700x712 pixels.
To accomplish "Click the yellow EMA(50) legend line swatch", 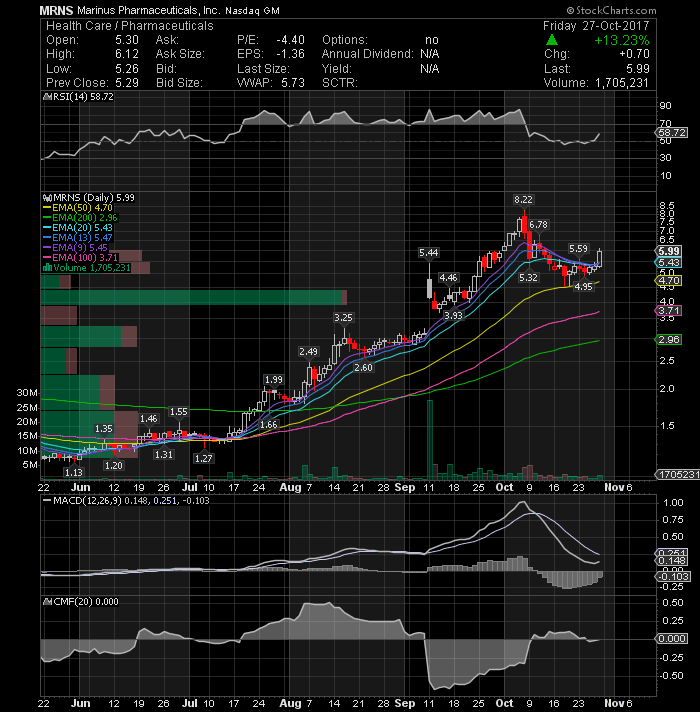I will pyautogui.click(x=47, y=208).
